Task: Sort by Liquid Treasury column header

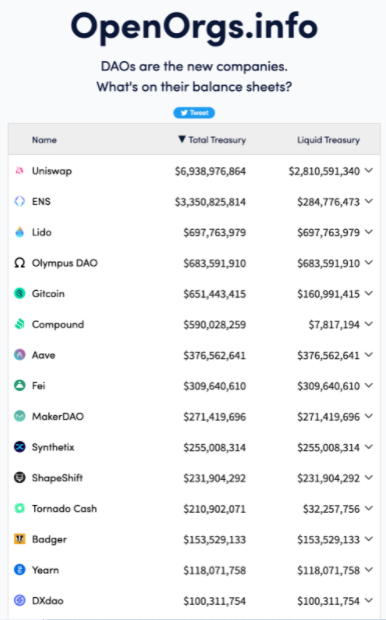Action: coord(328,140)
